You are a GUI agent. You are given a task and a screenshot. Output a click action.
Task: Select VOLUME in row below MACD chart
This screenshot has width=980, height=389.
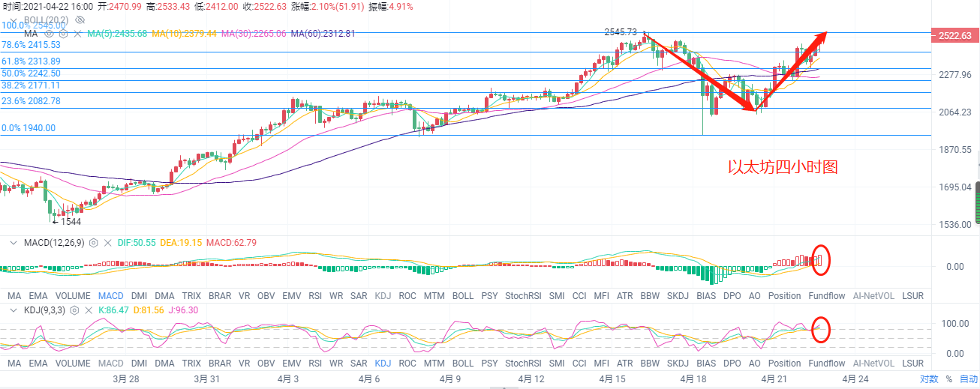[x=73, y=296]
